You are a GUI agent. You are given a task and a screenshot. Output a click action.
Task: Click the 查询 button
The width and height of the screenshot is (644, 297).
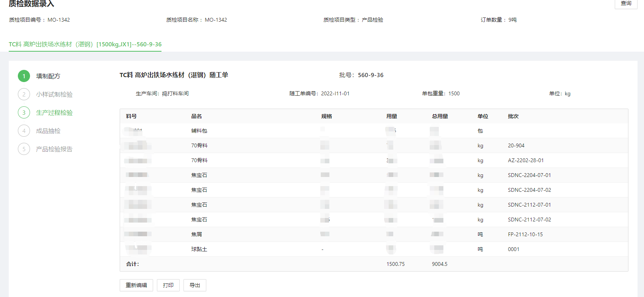626,3
